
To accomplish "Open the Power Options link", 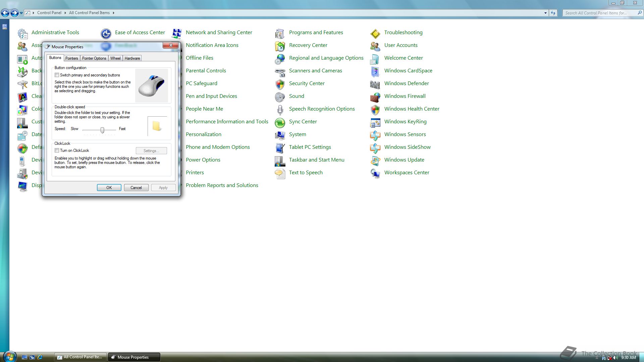I will tap(203, 160).
